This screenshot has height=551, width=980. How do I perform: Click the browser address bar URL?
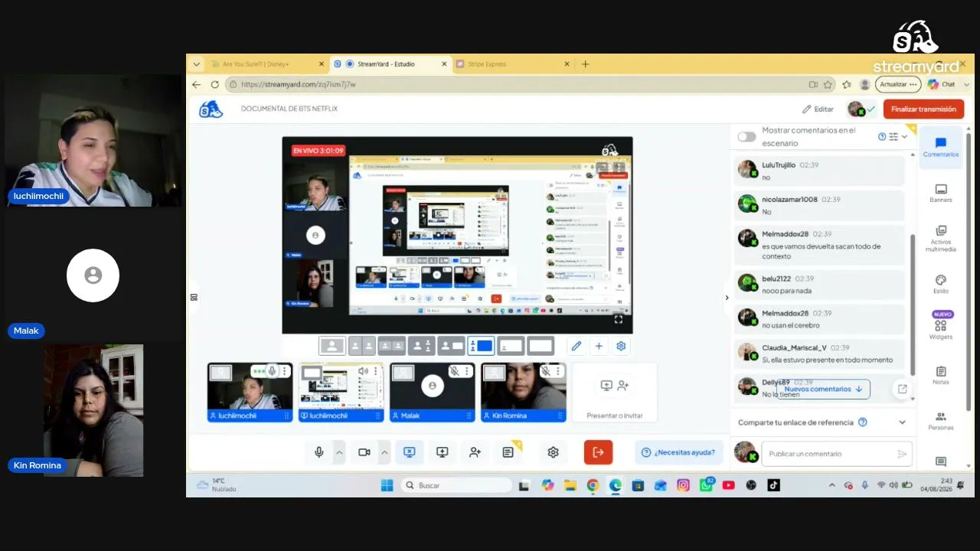[299, 84]
